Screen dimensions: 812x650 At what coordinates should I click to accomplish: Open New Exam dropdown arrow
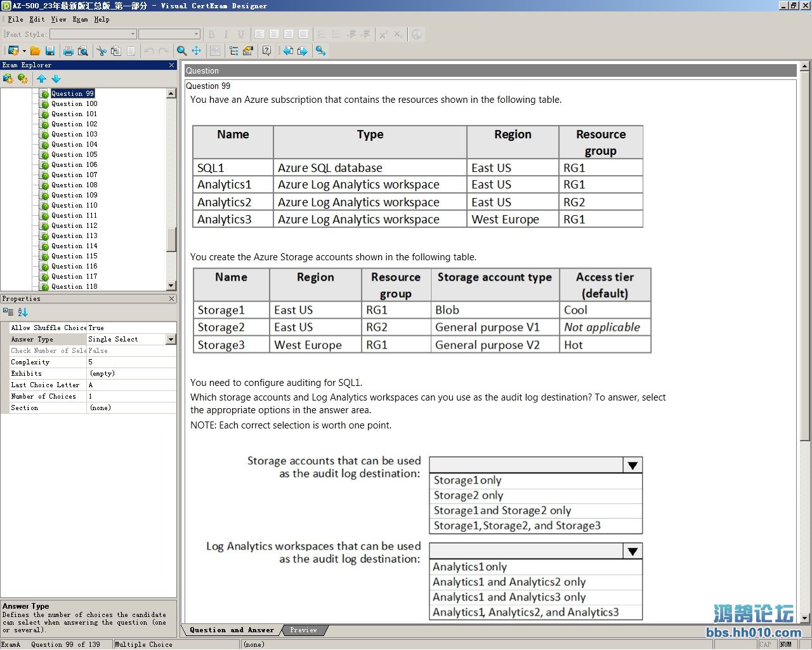pos(24,51)
